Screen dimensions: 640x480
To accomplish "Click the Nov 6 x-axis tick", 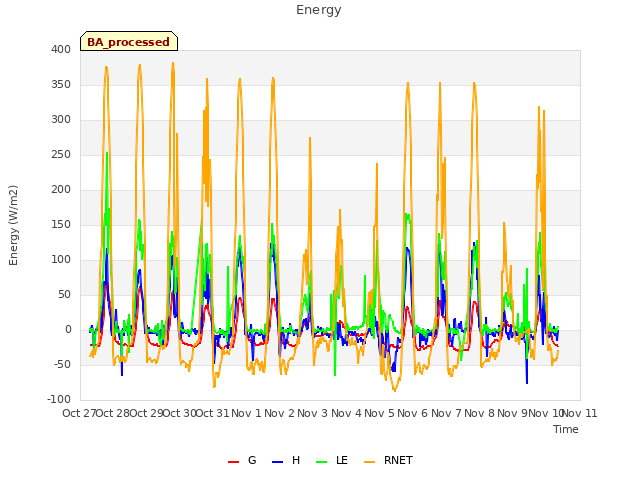I will [413, 413].
